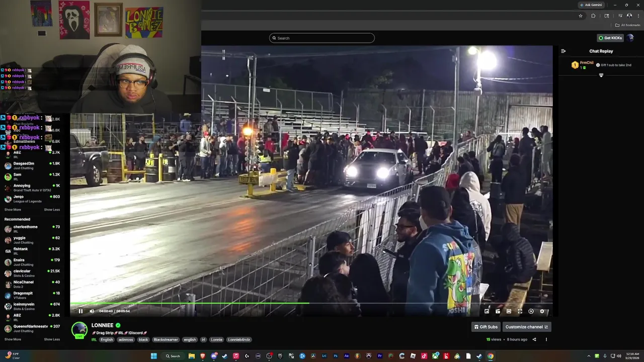This screenshot has width=644, height=362.
Task: Open Lightroom Classic from the taskbar
Action: [x=325, y=356]
